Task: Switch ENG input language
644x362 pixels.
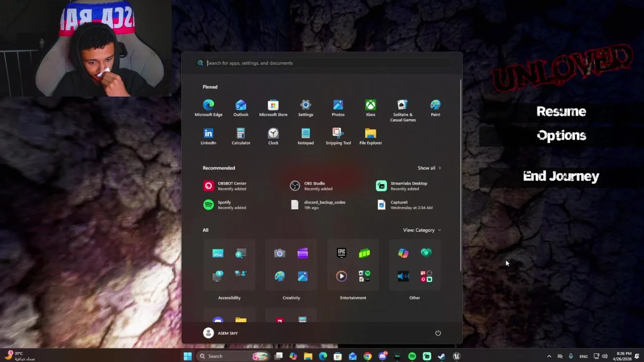Action: [584, 356]
